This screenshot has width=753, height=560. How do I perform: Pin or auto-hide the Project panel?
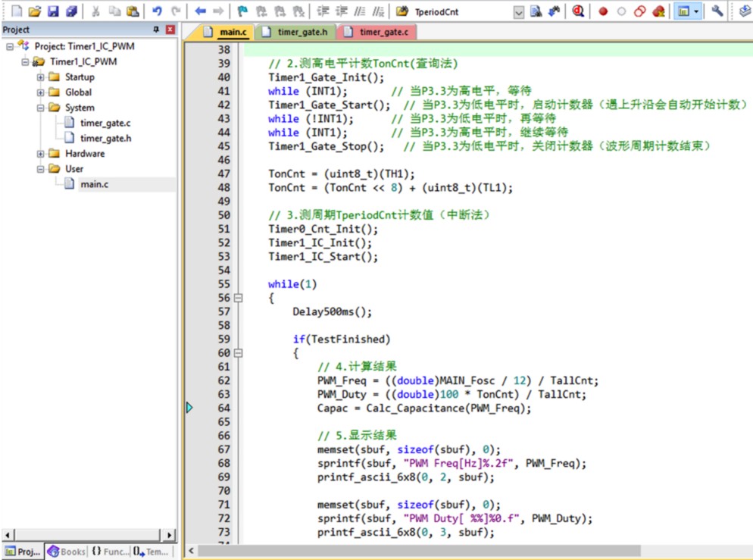point(156,30)
